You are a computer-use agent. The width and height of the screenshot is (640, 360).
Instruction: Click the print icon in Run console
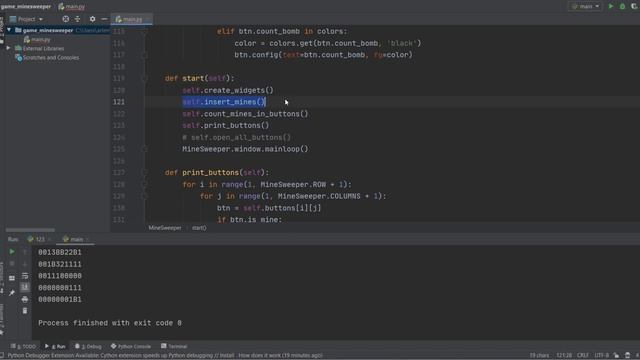click(x=25, y=299)
